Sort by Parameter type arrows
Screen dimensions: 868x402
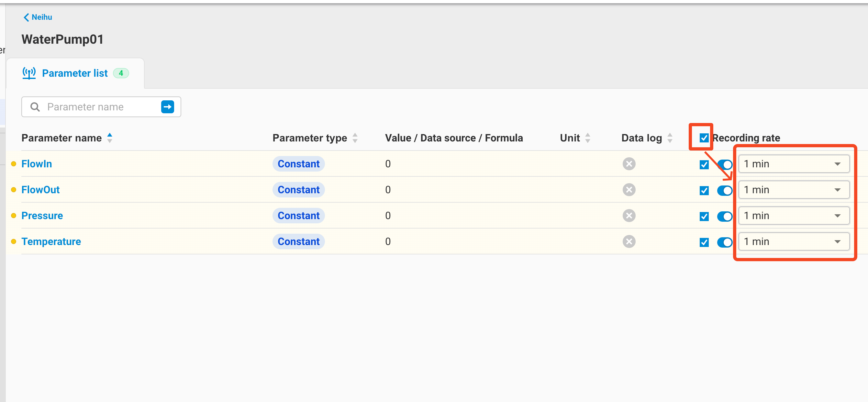[x=355, y=138]
